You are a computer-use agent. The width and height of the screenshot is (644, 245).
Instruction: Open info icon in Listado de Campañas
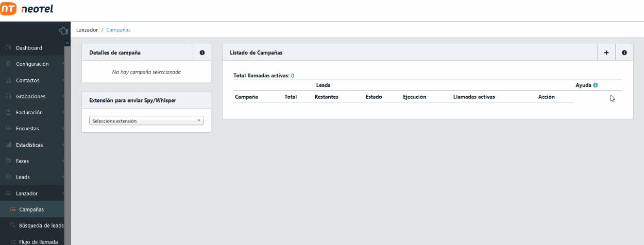624,52
